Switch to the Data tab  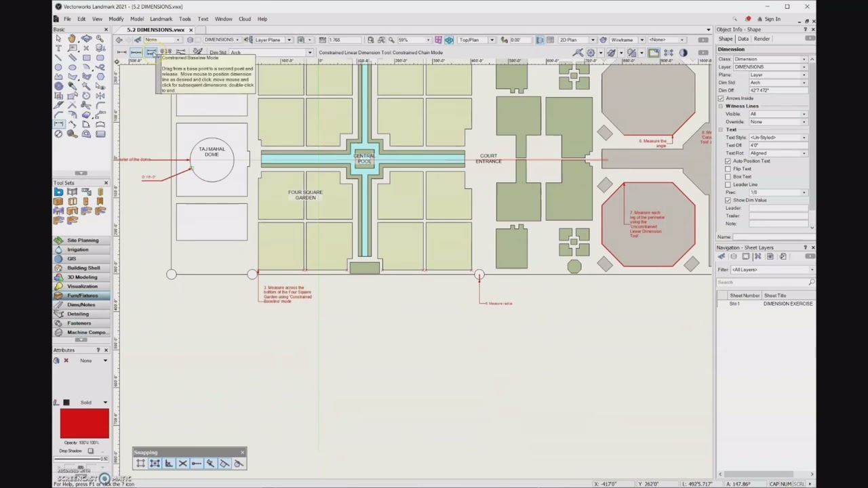point(743,39)
